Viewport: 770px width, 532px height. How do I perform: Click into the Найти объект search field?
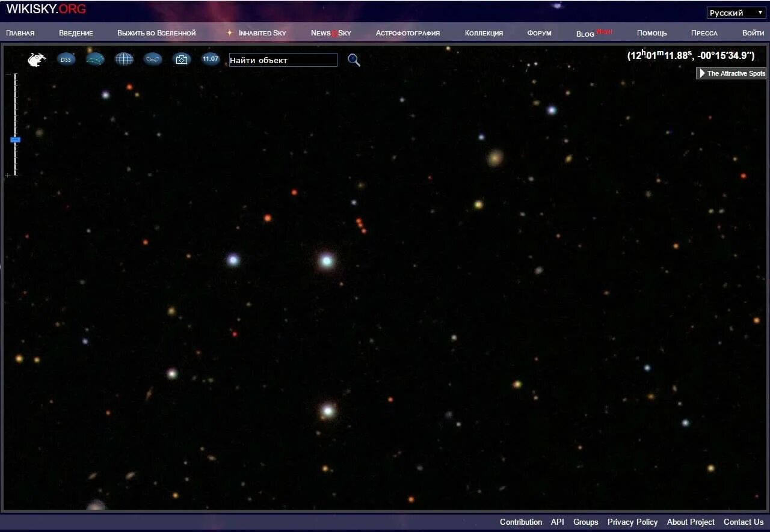(283, 60)
